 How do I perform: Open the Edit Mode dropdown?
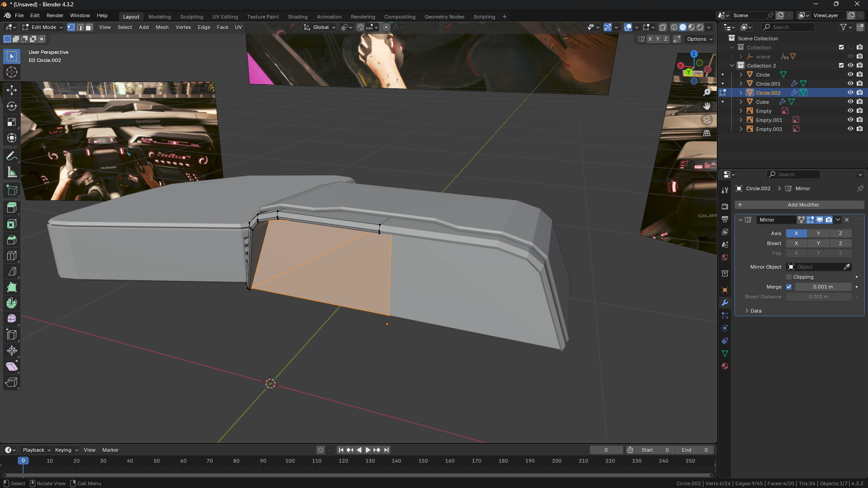coord(43,27)
